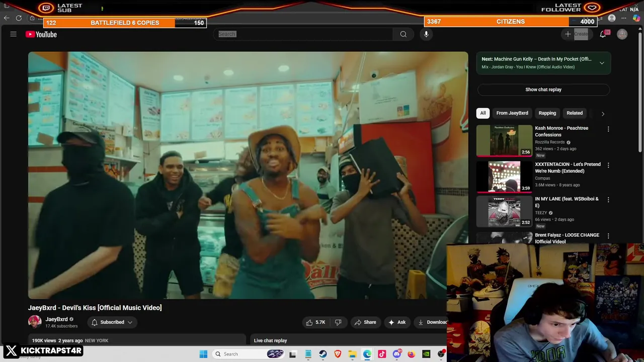This screenshot has height=362, width=644.
Task: Open OBS Studio from the taskbar
Action: 441,354
